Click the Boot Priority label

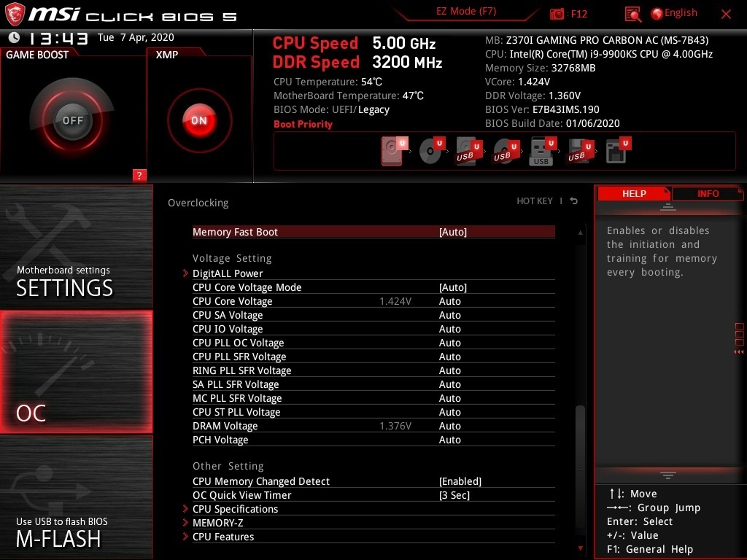tap(303, 124)
